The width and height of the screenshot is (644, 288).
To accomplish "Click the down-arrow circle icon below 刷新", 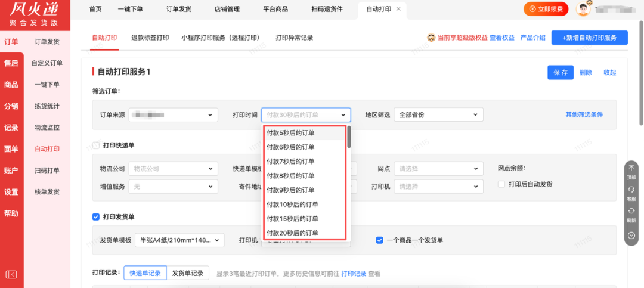I will 631,236.
